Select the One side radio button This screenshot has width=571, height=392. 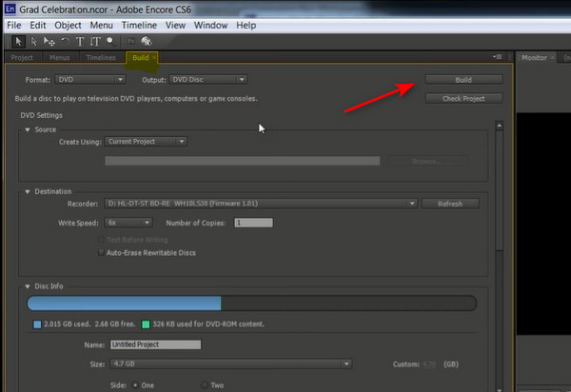pyautogui.click(x=135, y=384)
